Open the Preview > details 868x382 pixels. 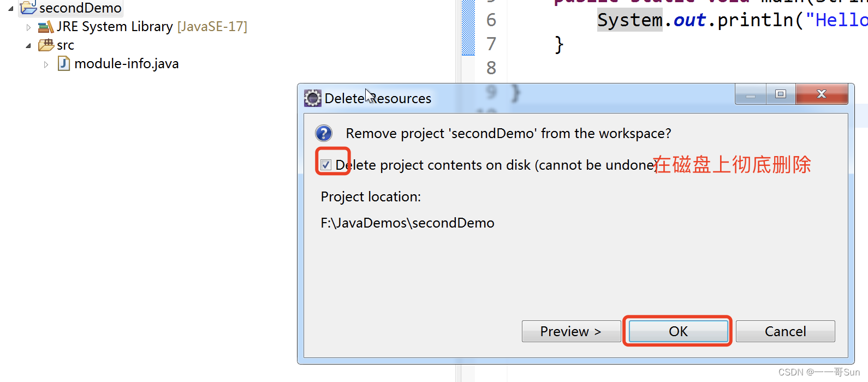571,331
